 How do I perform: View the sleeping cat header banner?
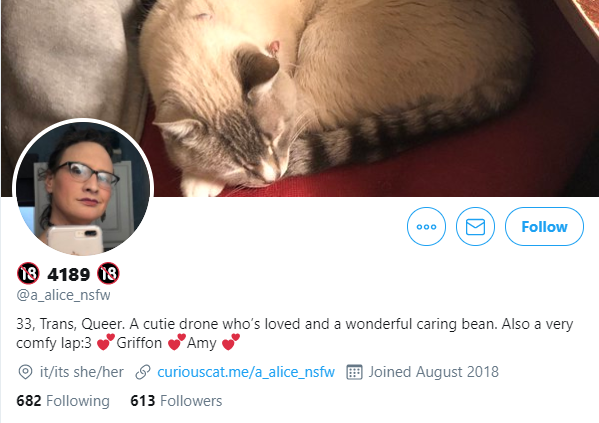tap(300, 98)
